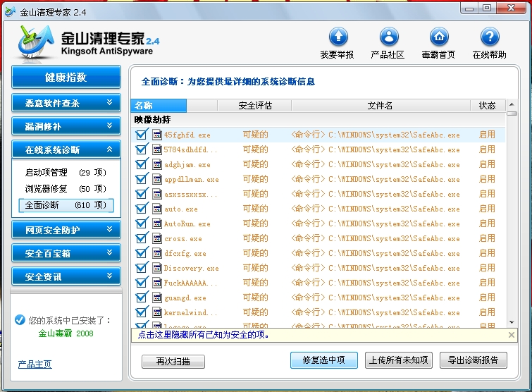
Task: Toggle the asxsssxxsx checkbox
Action: [141, 194]
